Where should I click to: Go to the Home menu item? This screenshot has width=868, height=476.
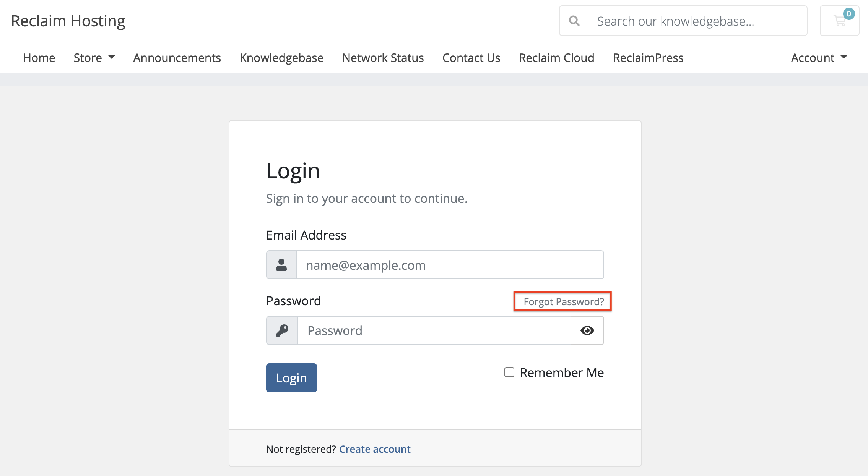click(39, 58)
